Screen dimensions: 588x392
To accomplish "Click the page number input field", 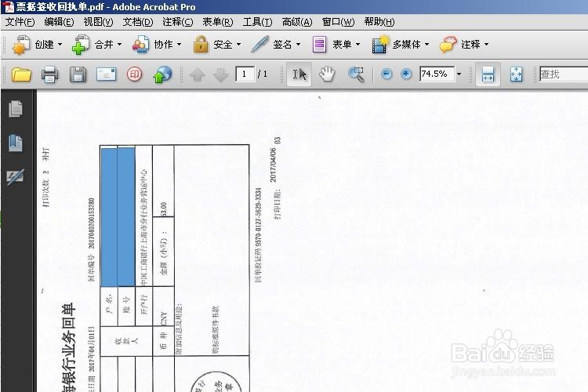I will tap(245, 74).
